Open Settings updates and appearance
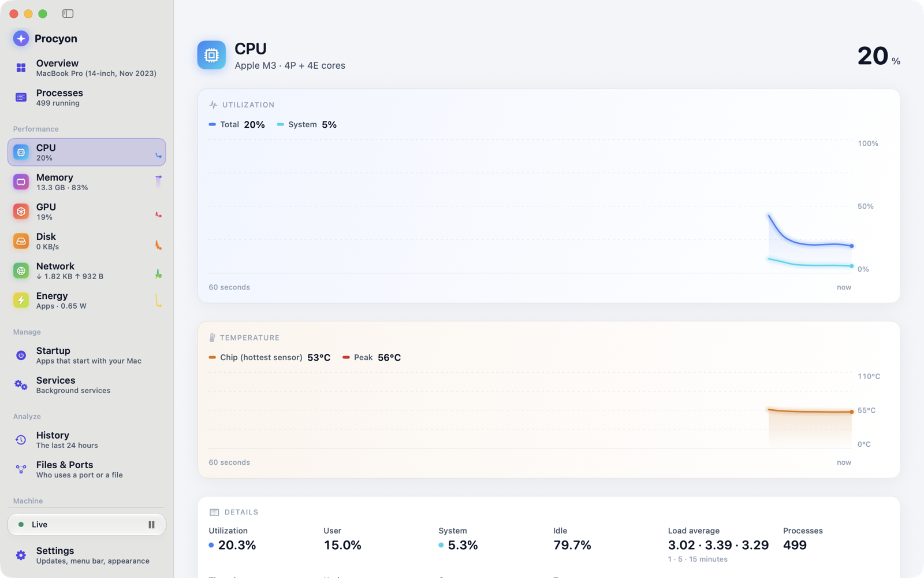Viewport: 924px width, 578px height. tap(87, 555)
